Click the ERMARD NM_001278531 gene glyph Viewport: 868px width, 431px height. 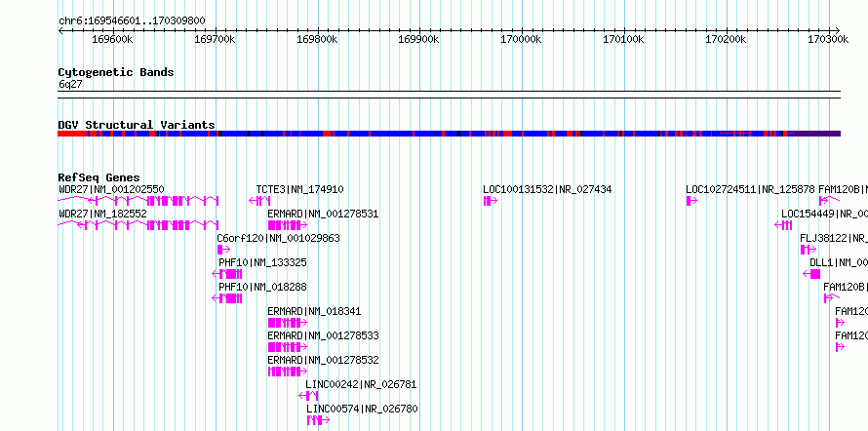coord(288,225)
